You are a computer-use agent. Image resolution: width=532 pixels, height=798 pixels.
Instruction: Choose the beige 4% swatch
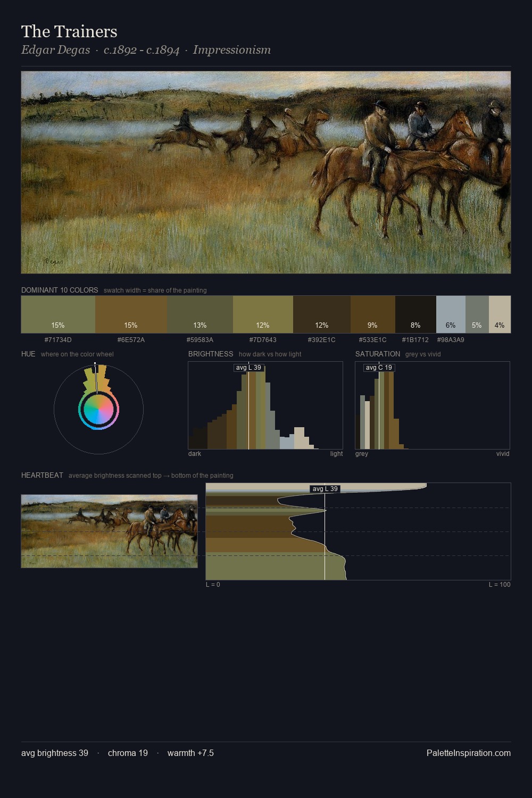500,314
